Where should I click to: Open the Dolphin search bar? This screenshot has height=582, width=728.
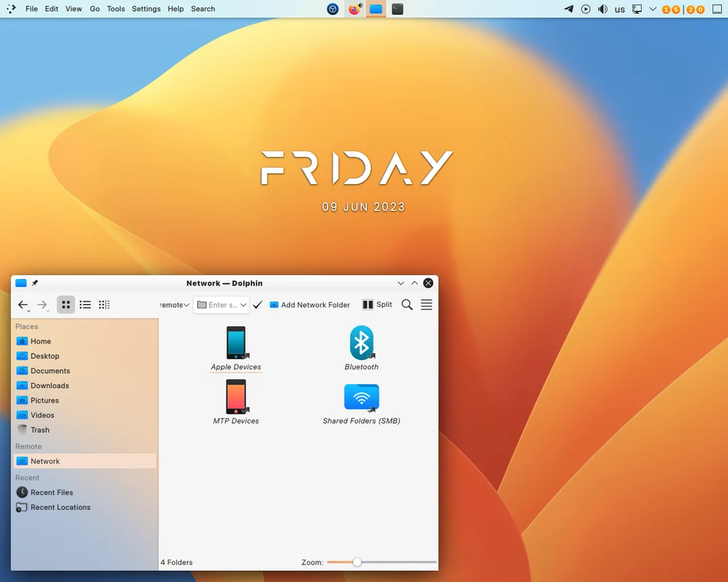406,304
